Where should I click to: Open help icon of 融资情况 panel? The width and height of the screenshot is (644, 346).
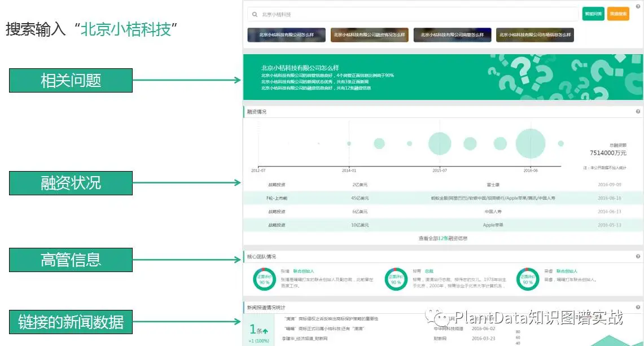tap(638, 111)
